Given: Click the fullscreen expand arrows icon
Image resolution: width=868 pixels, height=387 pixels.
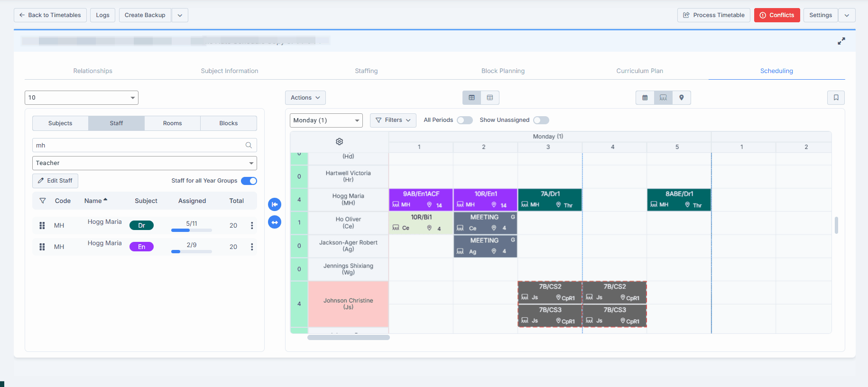Looking at the screenshot, I should tap(841, 41).
